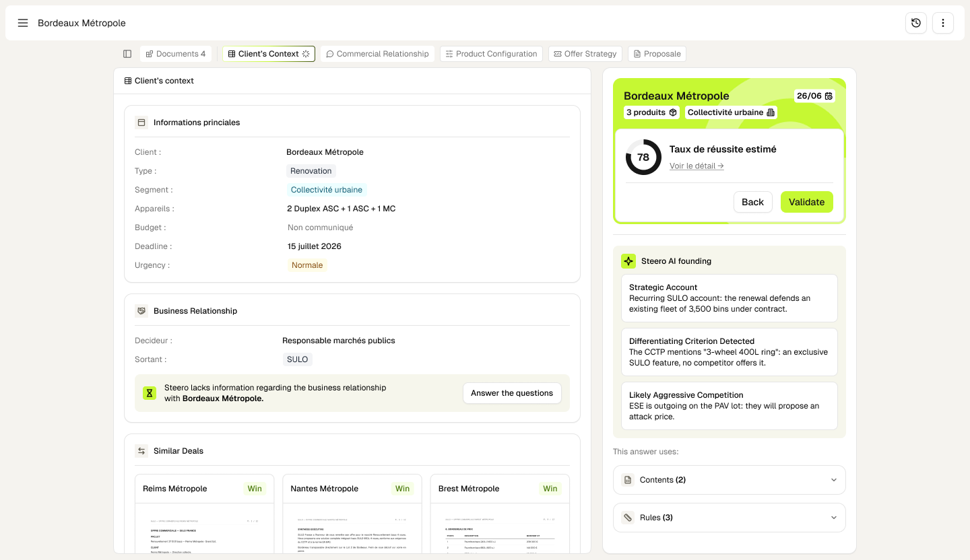Click the Similar Deals swap icon
The image size is (970, 560).
pos(141,451)
